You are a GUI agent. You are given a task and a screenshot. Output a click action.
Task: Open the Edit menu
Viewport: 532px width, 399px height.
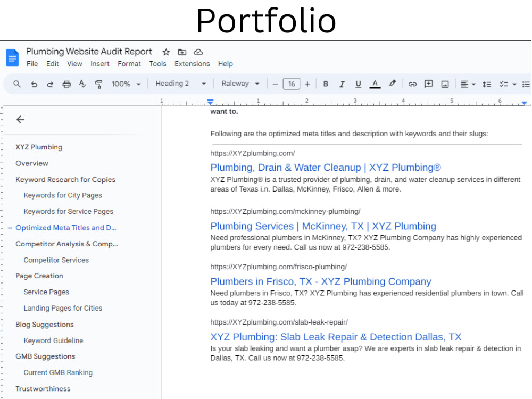pos(52,64)
